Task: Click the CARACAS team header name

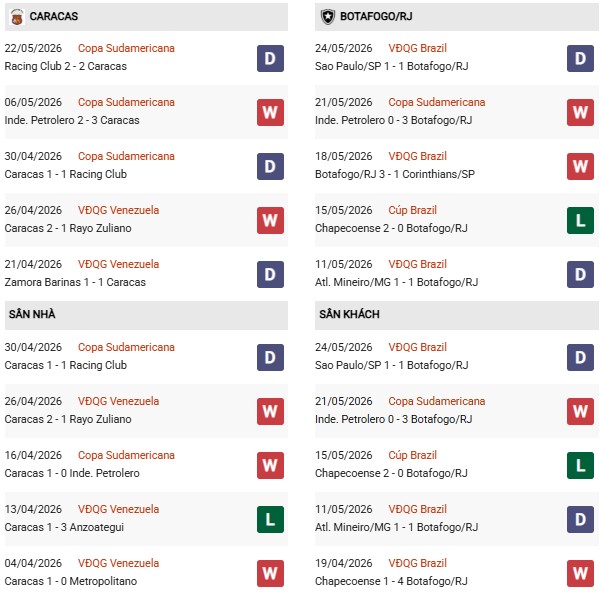Action: tap(54, 16)
